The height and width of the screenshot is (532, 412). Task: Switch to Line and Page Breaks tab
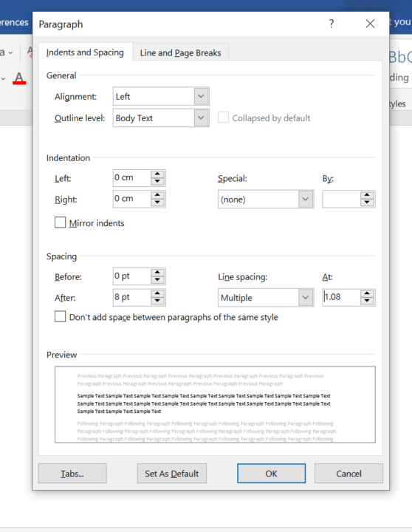(x=180, y=52)
